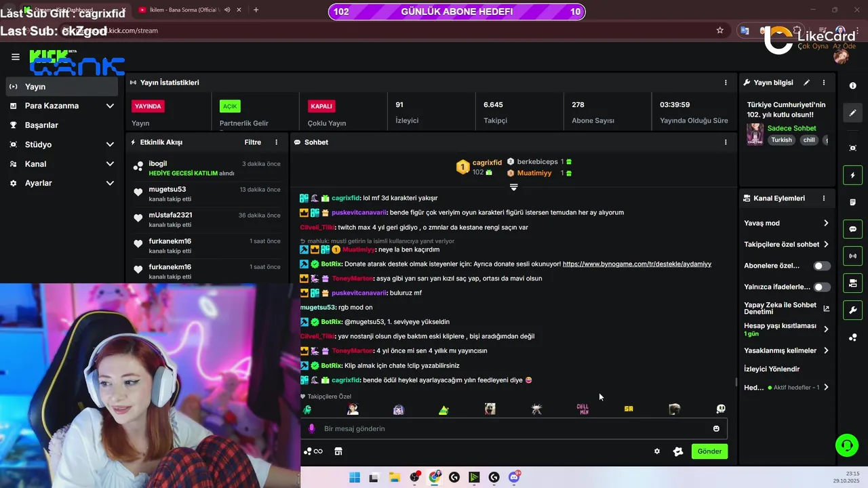Viewport: 868px width, 488px height.
Task: Open File Explorer from taskbar
Action: click(394, 478)
